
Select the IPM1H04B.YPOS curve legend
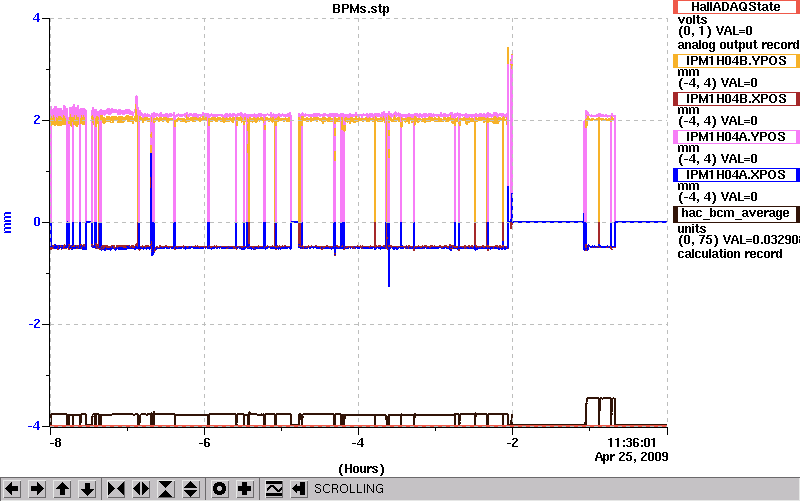[x=736, y=61]
